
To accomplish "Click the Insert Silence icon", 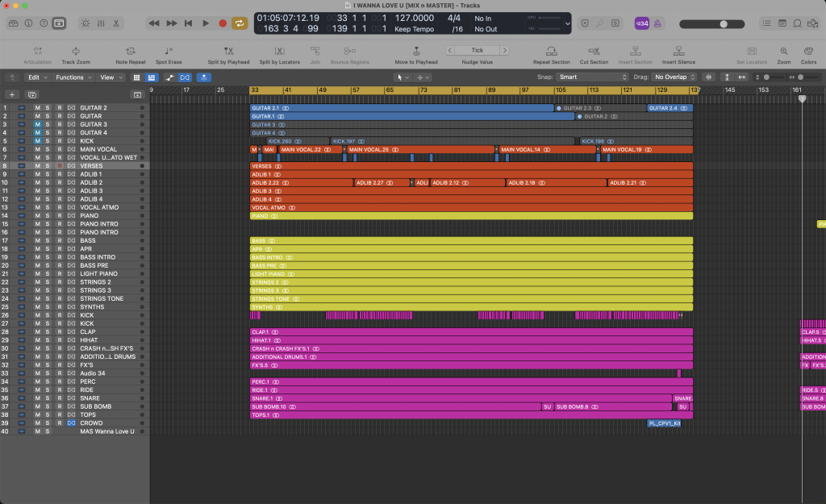I will click(x=679, y=51).
